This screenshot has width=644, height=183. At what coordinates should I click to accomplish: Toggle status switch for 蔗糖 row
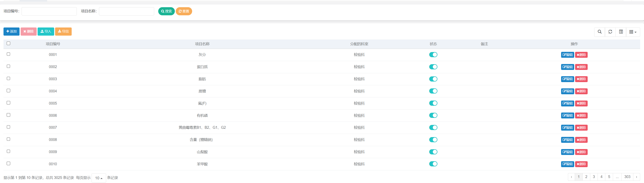click(433, 91)
